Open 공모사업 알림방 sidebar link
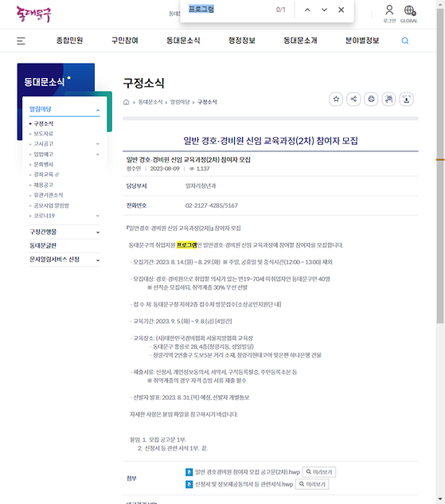Viewport: 445px width, 504px height. click(51, 205)
